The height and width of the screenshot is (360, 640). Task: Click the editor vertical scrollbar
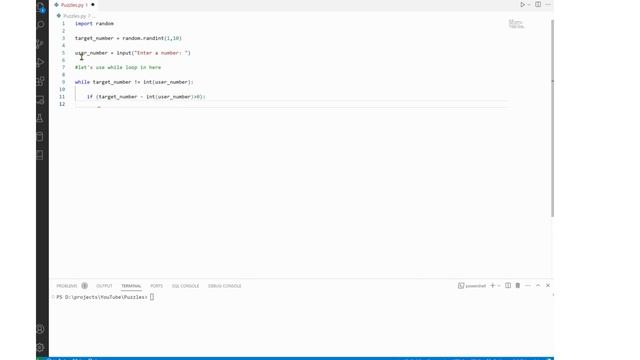click(552, 118)
